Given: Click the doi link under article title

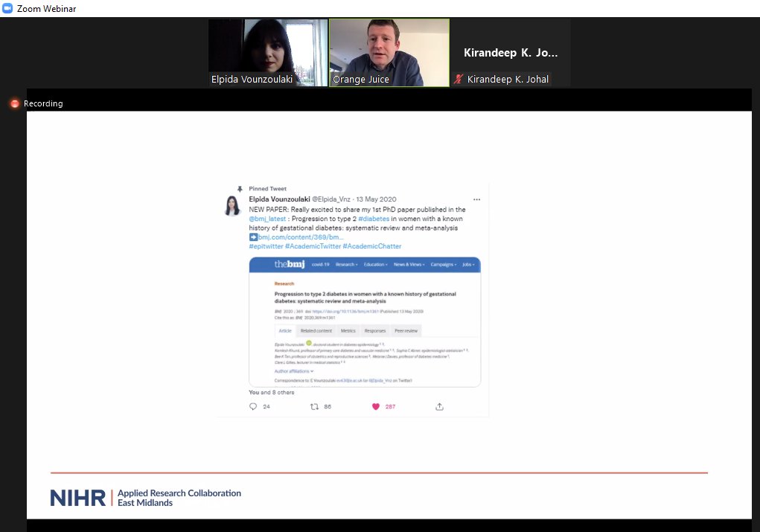Looking at the screenshot, I should (345, 312).
